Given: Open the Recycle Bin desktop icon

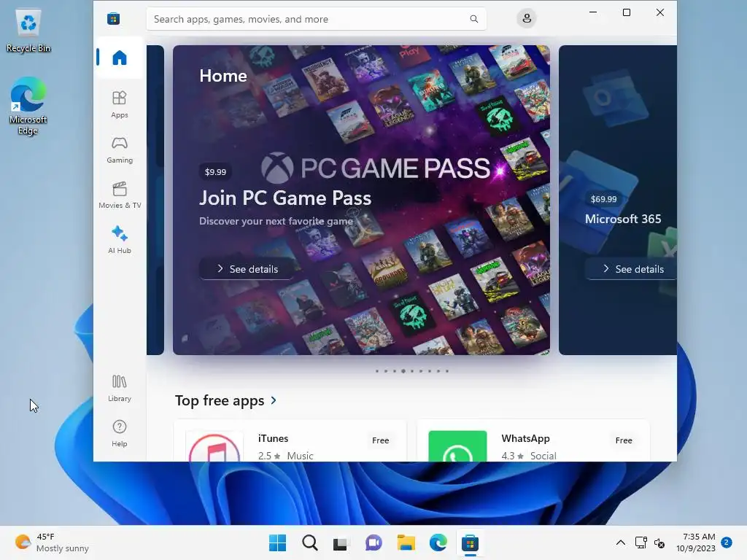Looking at the screenshot, I should pyautogui.click(x=28, y=31).
